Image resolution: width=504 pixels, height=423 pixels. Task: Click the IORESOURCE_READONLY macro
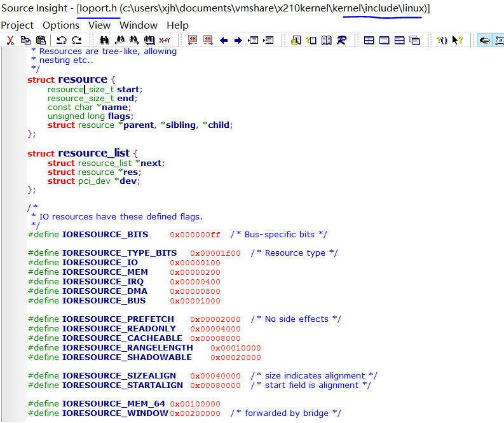119,329
